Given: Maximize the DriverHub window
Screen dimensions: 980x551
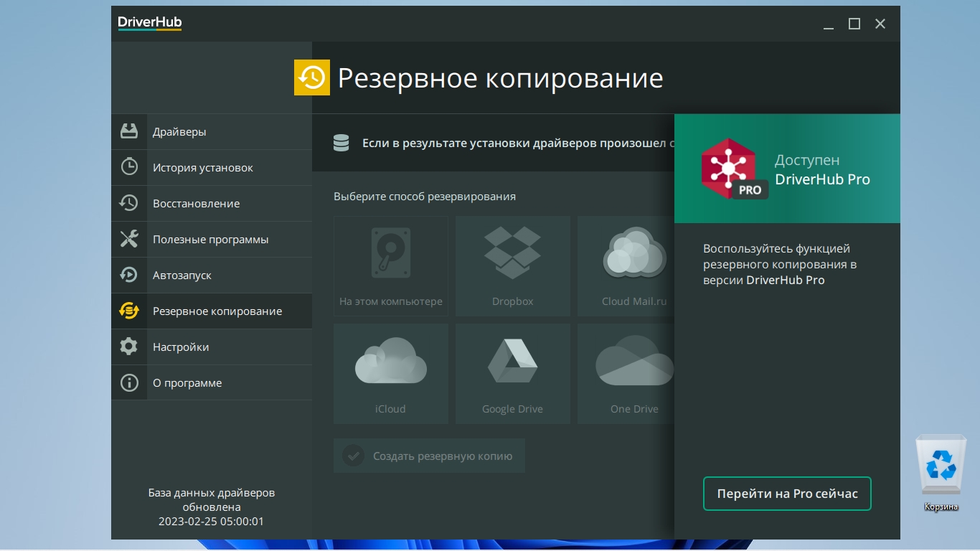Looking at the screenshot, I should [854, 24].
